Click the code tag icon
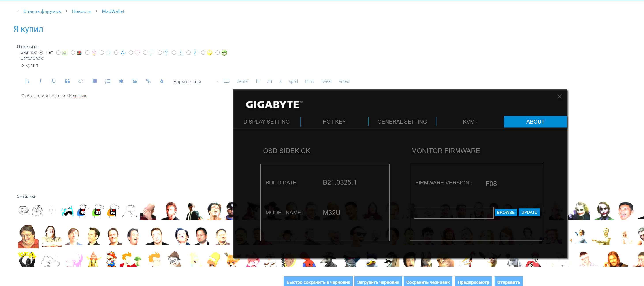This screenshot has width=644, height=286. pyautogui.click(x=81, y=81)
